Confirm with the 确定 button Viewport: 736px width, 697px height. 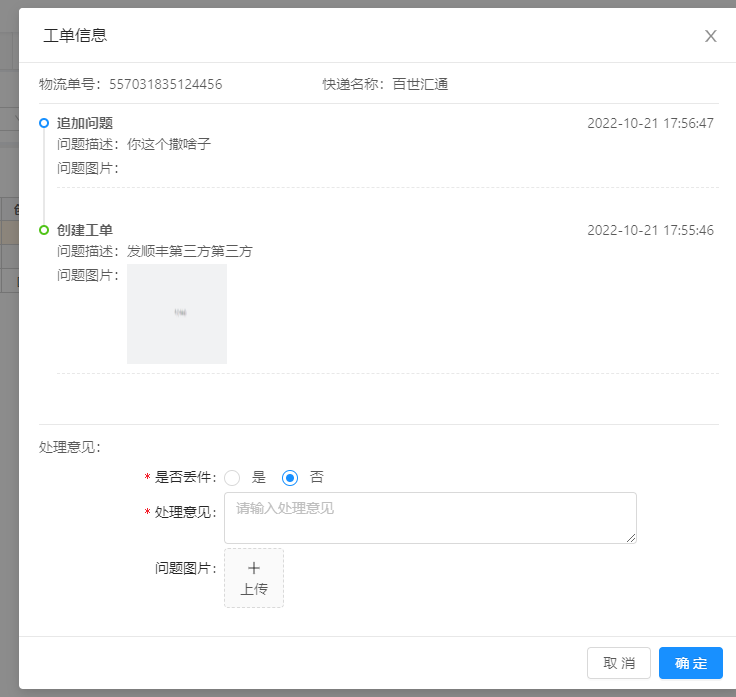point(690,663)
